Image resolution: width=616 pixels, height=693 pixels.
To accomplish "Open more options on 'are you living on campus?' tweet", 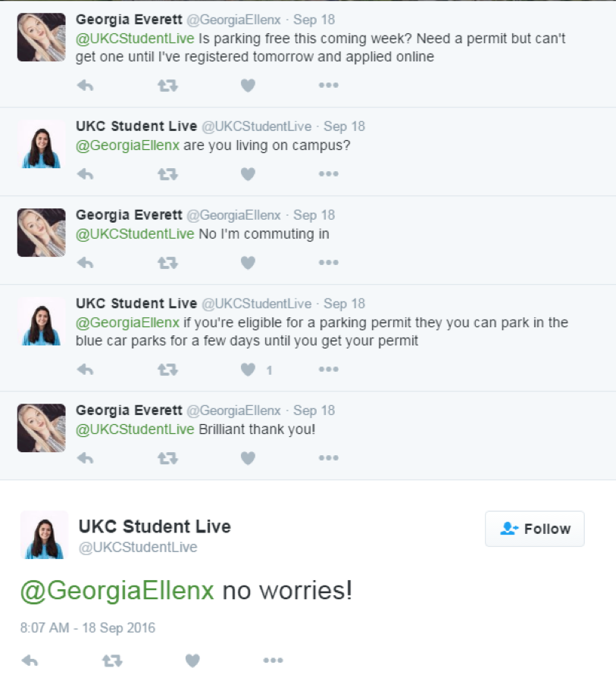I will 328,174.
